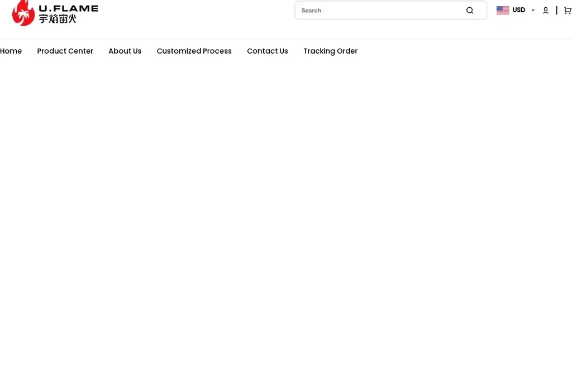Navigate to About Us
The width and height of the screenshot is (572, 392).
point(125,51)
